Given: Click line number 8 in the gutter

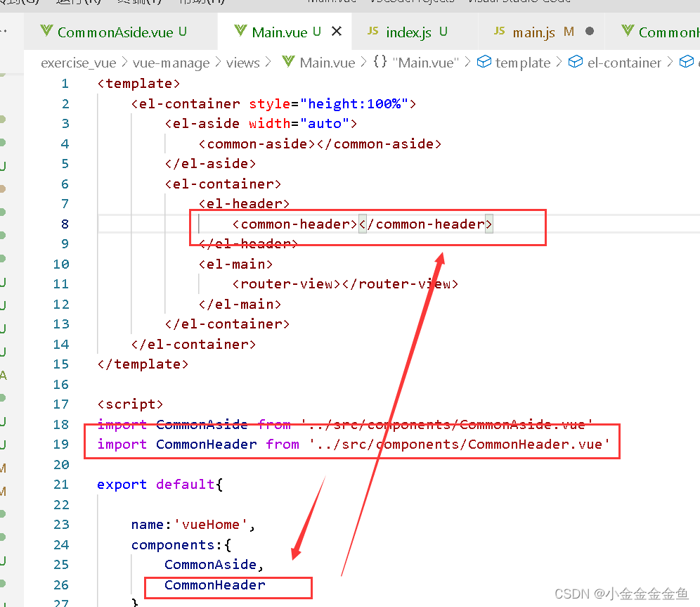Looking at the screenshot, I should pyautogui.click(x=65, y=224).
